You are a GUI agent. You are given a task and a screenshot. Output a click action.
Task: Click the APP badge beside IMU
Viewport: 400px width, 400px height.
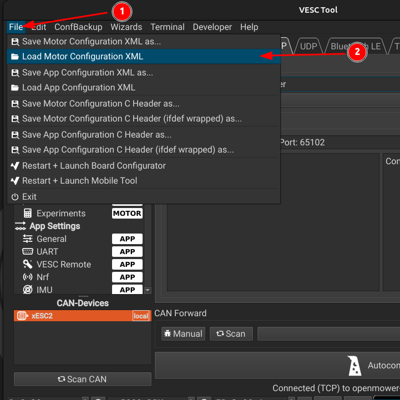[x=127, y=289]
